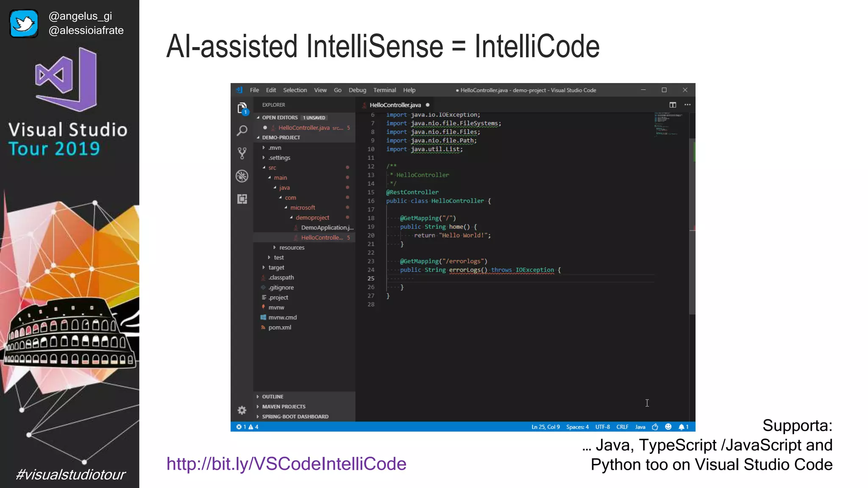Open the File menu
This screenshot has width=868, height=488.
[254, 90]
